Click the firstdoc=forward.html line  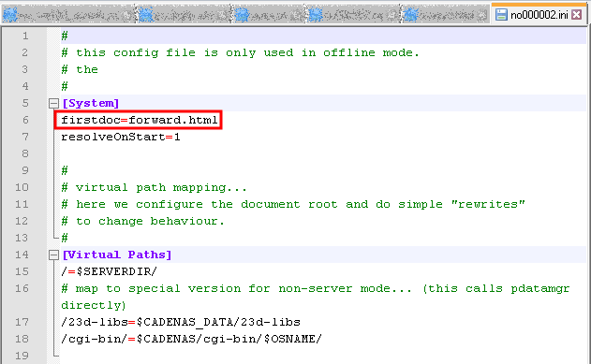click(140, 120)
